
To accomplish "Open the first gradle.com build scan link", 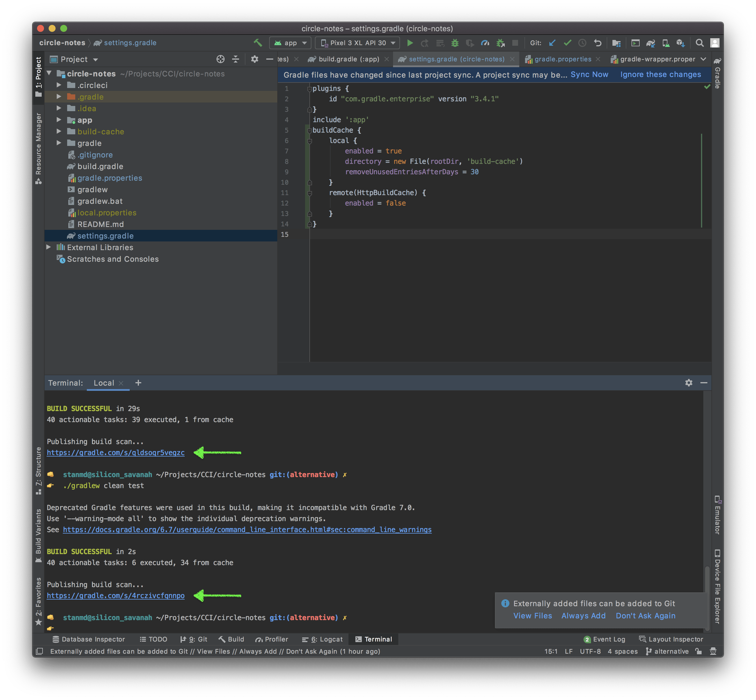I will 115,452.
